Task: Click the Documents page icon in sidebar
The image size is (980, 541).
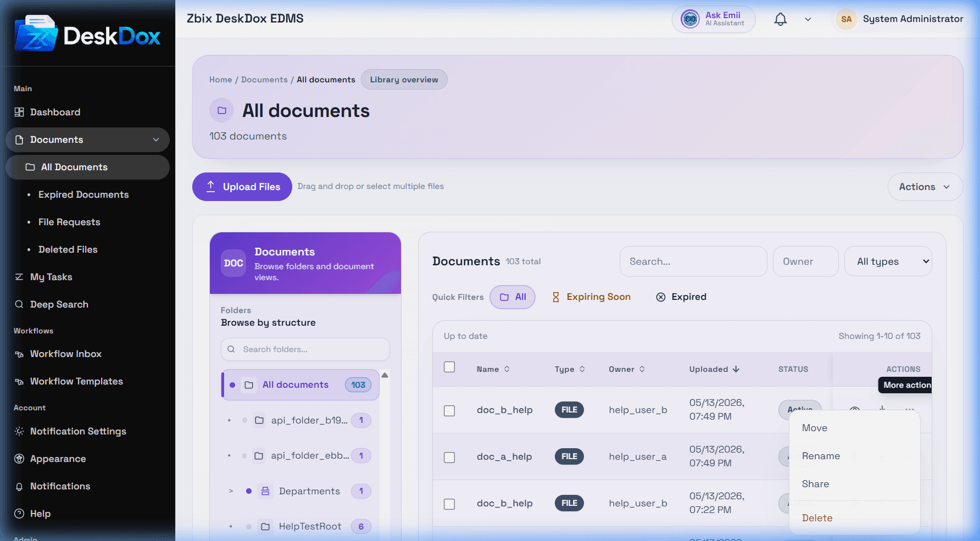Action: tap(19, 140)
